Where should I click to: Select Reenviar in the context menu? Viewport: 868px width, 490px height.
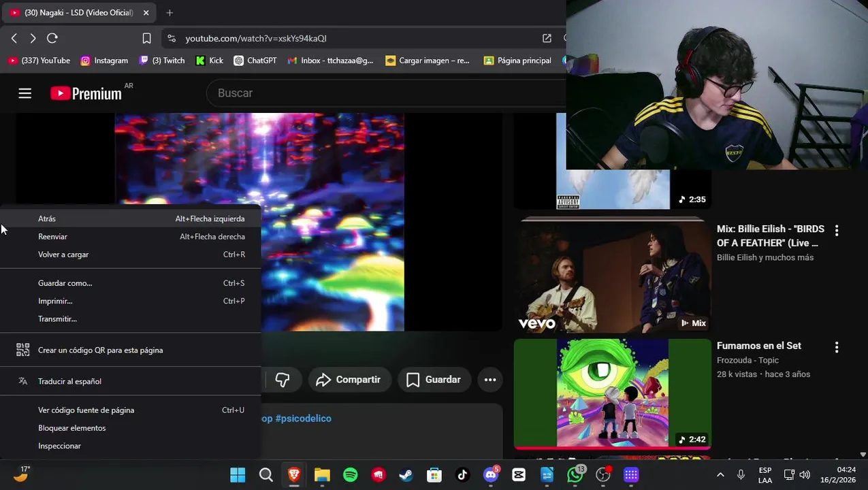click(130, 236)
